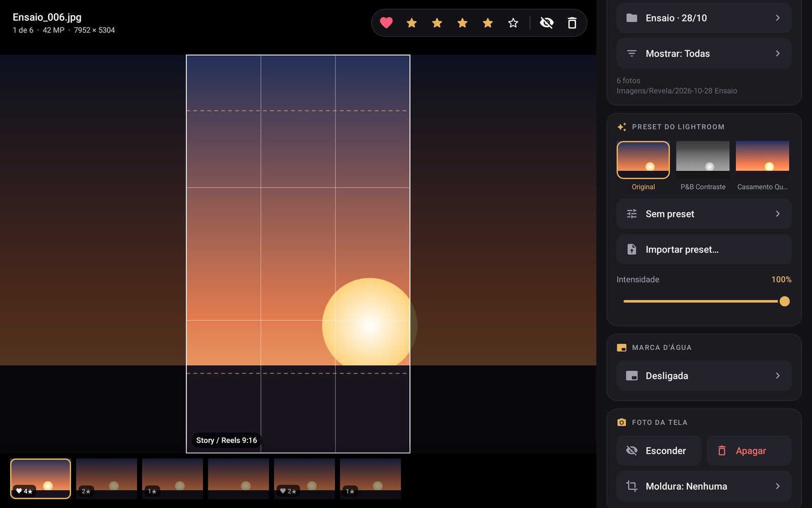This screenshot has width=812, height=508.
Task: Click Importar preset… button
Action: pos(704,249)
